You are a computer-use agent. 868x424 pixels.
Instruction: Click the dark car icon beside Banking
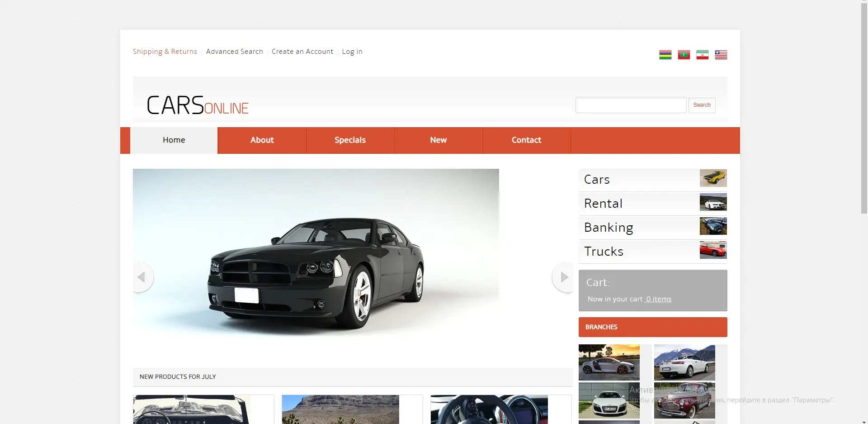[713, 226]
